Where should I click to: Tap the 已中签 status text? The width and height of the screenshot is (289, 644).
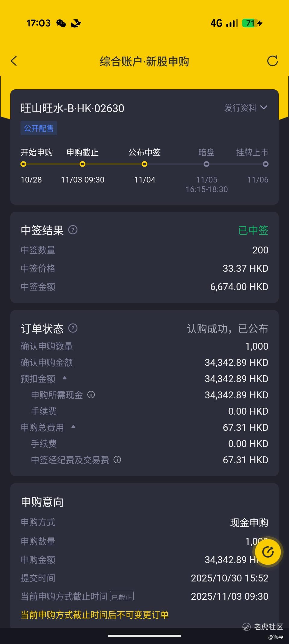click(253, 230)
